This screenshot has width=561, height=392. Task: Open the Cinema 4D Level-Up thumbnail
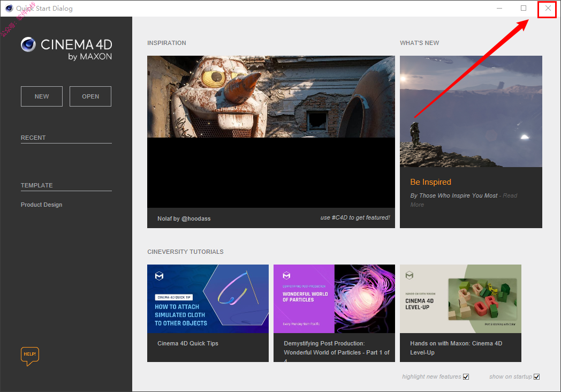[460, 299]
